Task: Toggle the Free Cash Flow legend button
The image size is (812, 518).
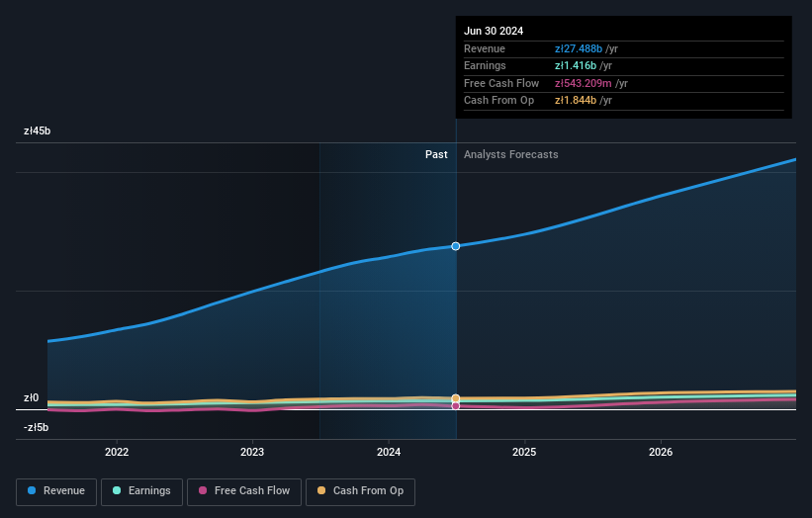Action: [244, 491]
